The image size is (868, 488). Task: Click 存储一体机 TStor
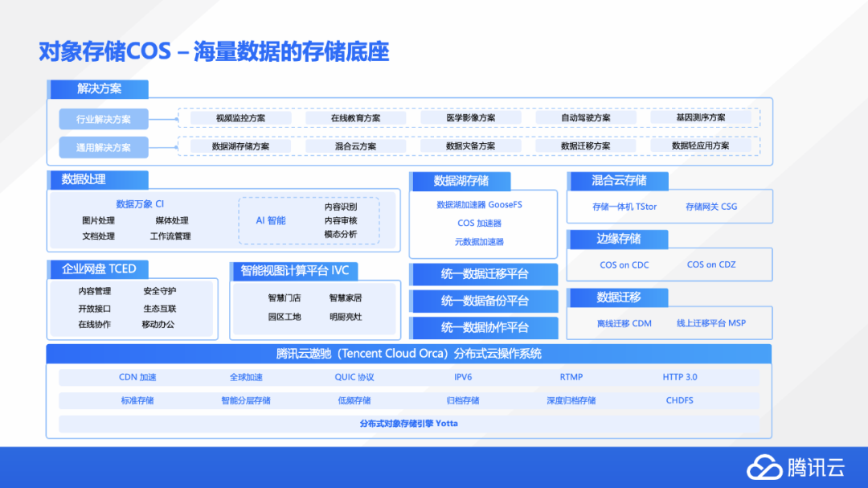[x=624, y=207]
